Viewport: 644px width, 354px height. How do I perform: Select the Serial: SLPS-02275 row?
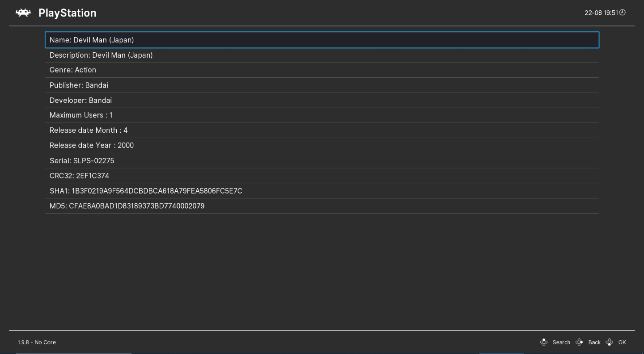tap(322, 161)
